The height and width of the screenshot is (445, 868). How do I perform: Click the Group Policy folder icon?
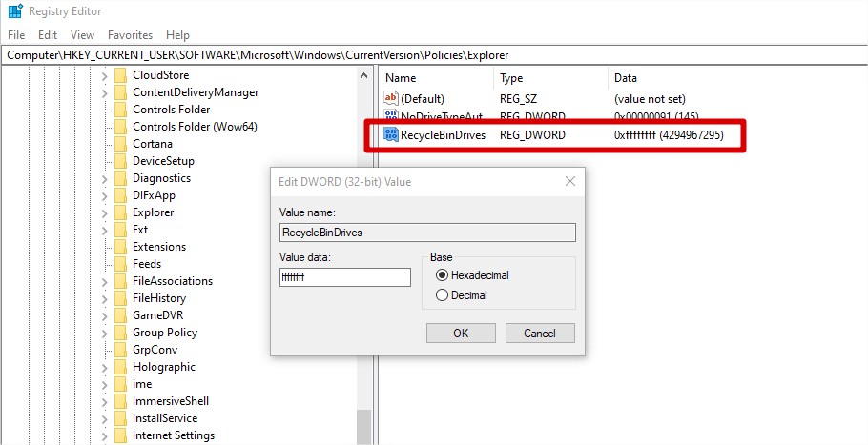[121, 333]
